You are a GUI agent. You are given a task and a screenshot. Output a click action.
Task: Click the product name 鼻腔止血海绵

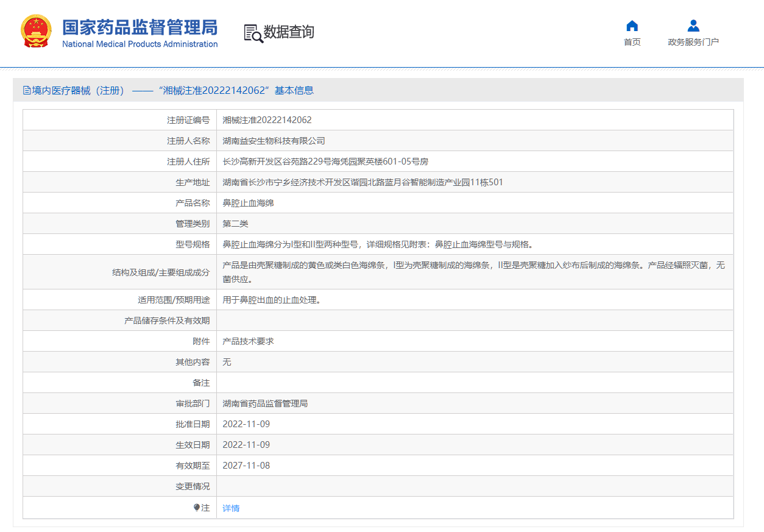click(248, 203)
